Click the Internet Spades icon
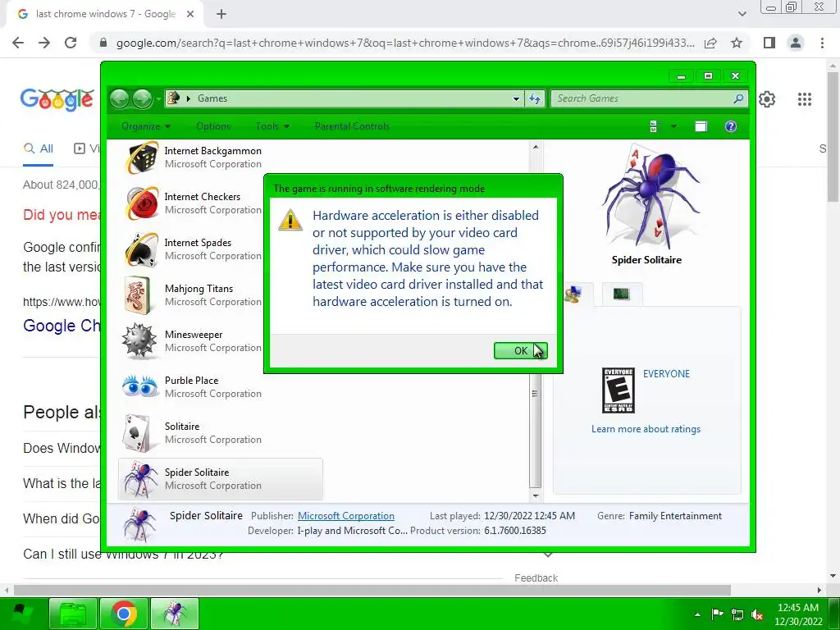 click(141, 249)
